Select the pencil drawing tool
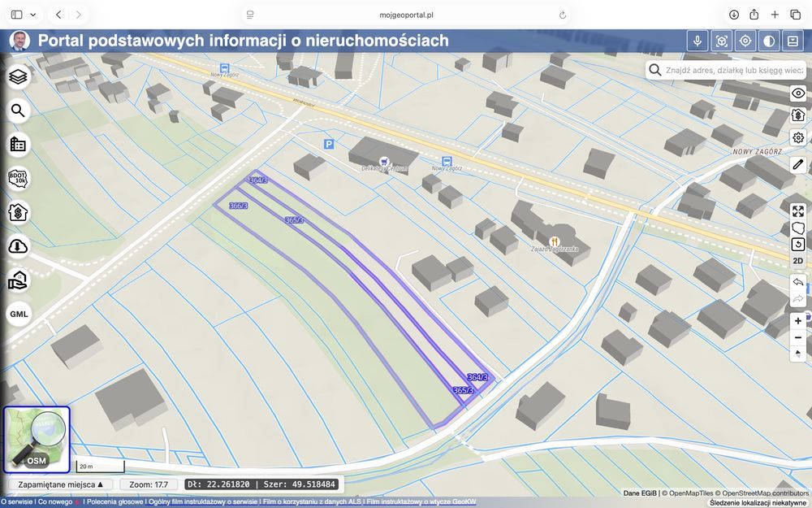 click(x=798, y=164)
